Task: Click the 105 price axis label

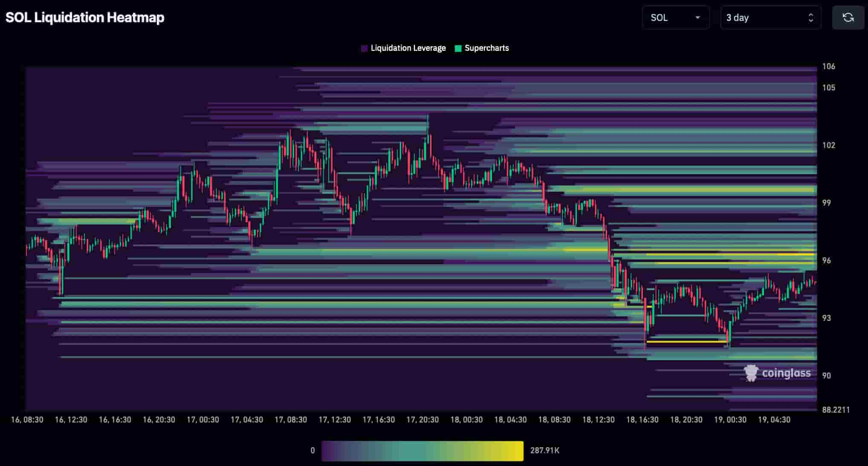Action: pyautogui.click(x=828, y=87)
